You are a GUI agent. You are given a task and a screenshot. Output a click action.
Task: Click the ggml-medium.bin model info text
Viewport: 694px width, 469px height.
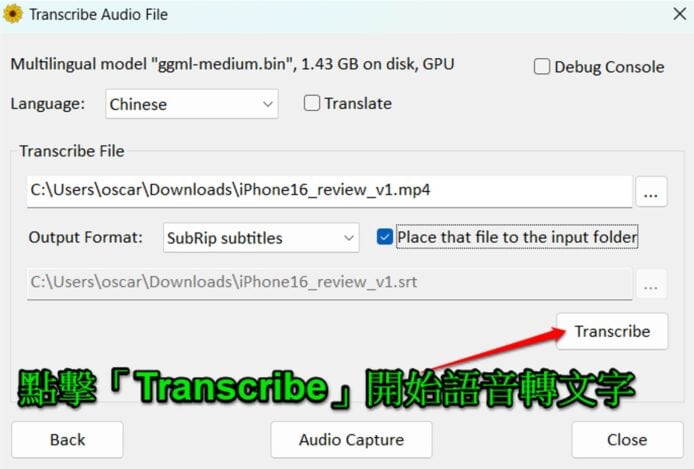(232, 64)
